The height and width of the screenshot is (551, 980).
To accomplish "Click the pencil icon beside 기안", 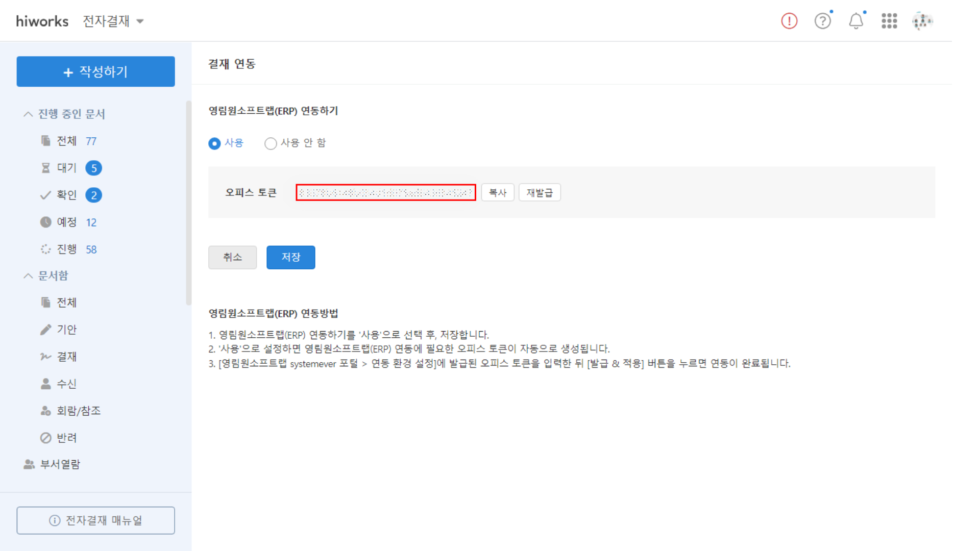I will click(46, 330).
